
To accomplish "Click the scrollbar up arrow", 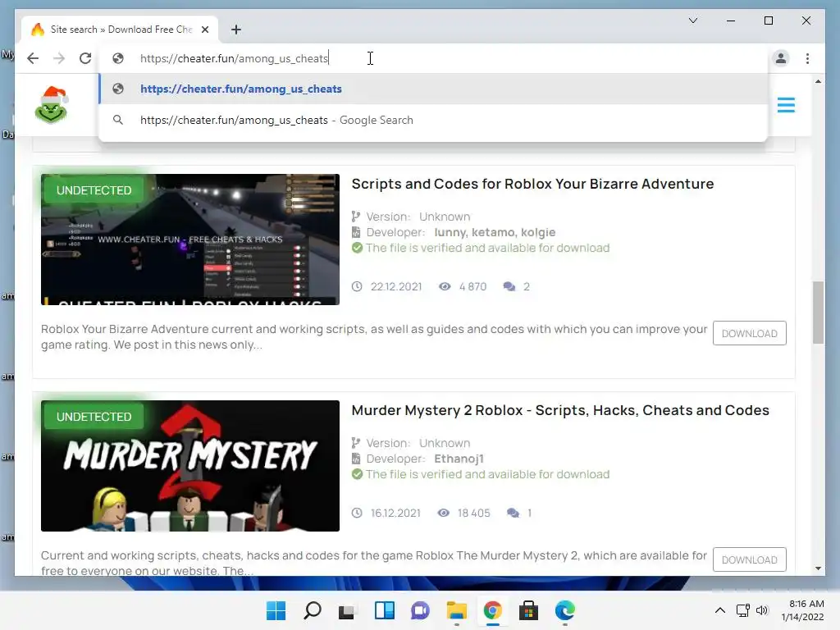I will [818, 81].
